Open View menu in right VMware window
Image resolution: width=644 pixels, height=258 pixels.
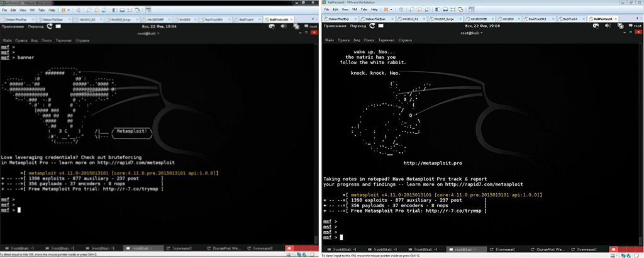point(345,9)
